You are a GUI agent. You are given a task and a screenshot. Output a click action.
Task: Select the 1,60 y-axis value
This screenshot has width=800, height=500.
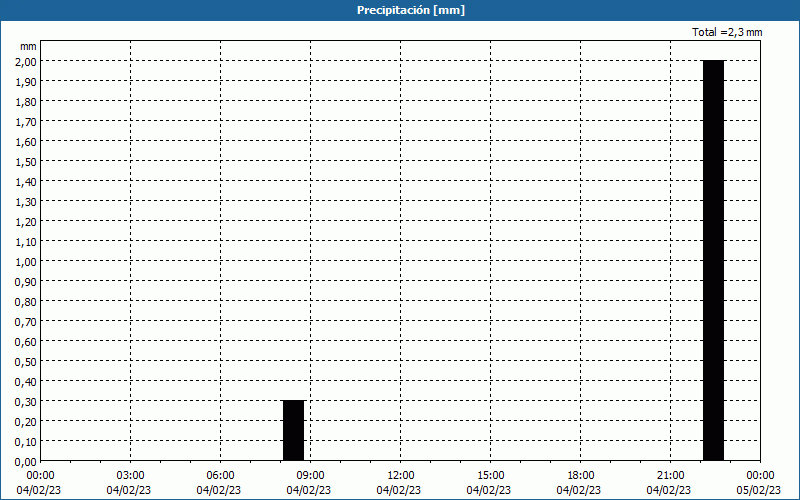[27, 141]
